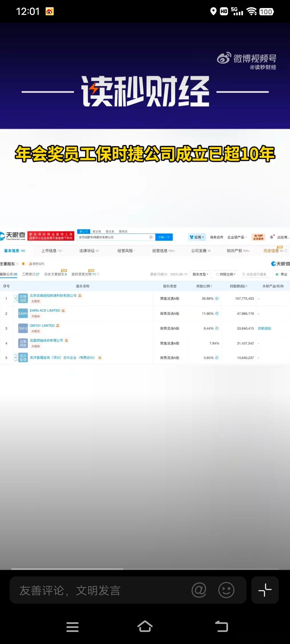Switch to 经营信息 tab
The image size is (290, 644).
click(x=164, y=251)
